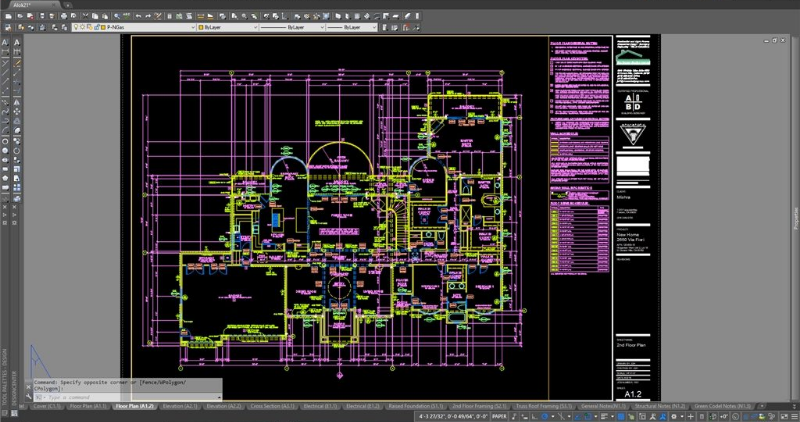
Task: Select the Mirror tool on the left toolbar
Action: [x=17, y=102]
